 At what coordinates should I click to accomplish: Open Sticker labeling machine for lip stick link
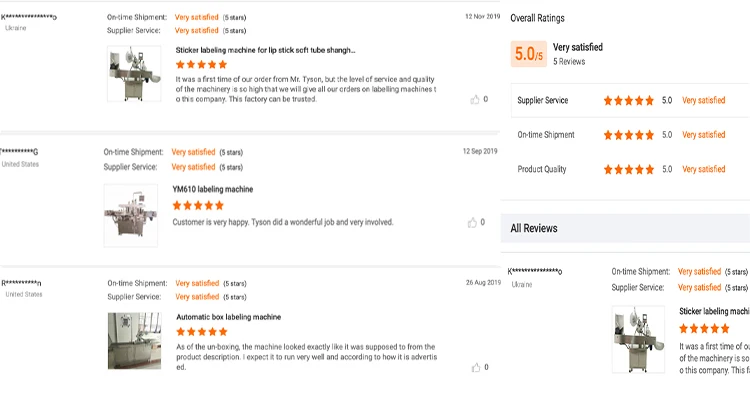265,49
